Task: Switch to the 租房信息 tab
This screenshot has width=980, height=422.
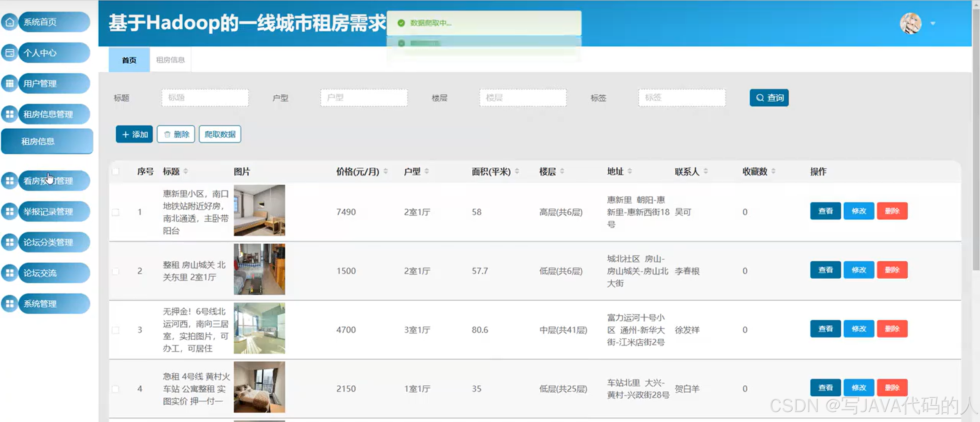Action: pyautogui.click(x=170, y=60)
